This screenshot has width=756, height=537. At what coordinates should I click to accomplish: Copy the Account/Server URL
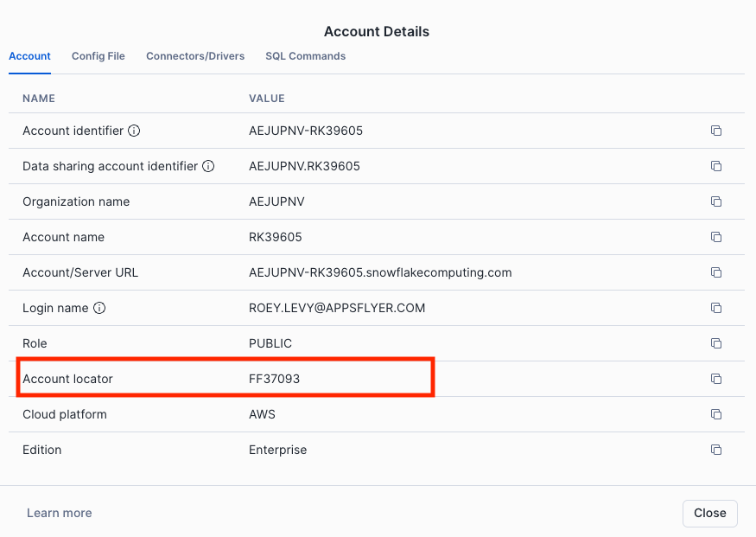pos(715,272)
